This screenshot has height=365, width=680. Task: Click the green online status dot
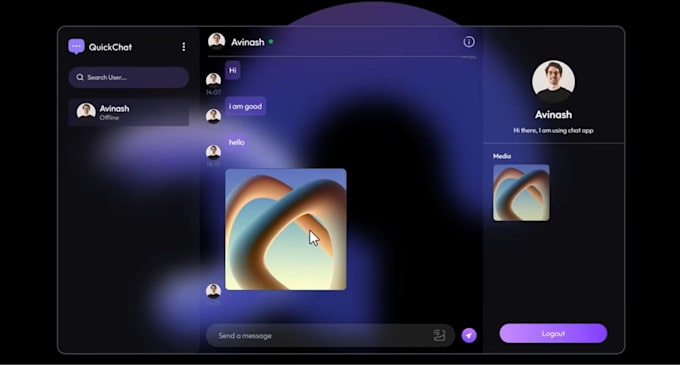[x=271, y=42]
